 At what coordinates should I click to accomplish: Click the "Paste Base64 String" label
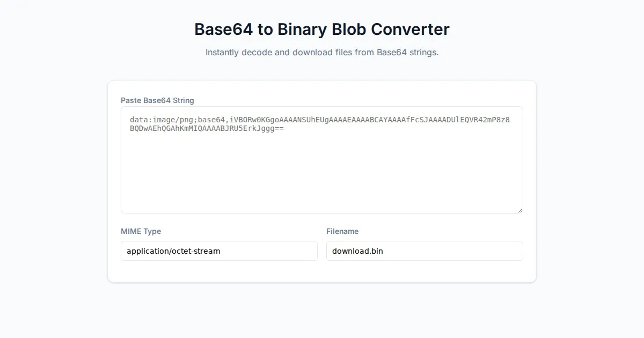coord(157,100)
